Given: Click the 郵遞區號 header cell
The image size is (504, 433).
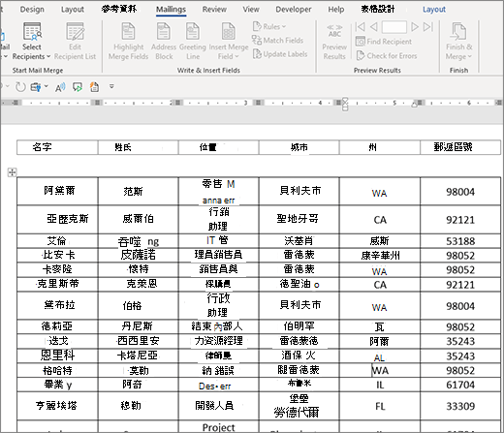Looking at the screenshot, I should 460,147.
